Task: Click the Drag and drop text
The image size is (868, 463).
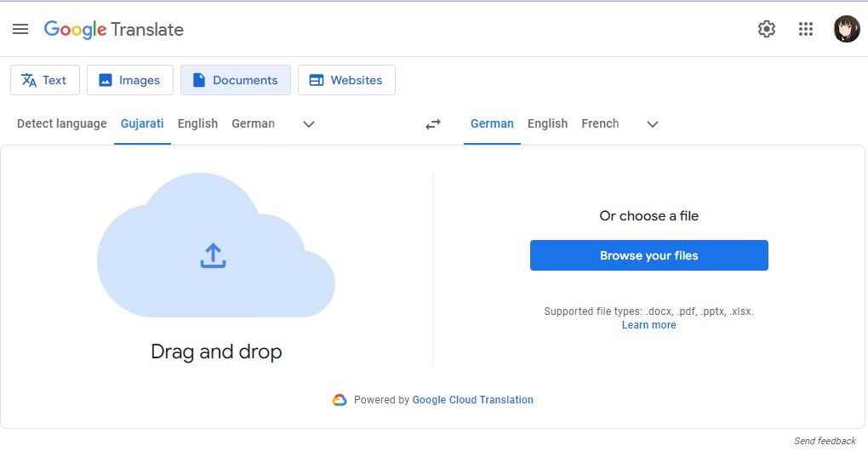Action: (216, 352)
